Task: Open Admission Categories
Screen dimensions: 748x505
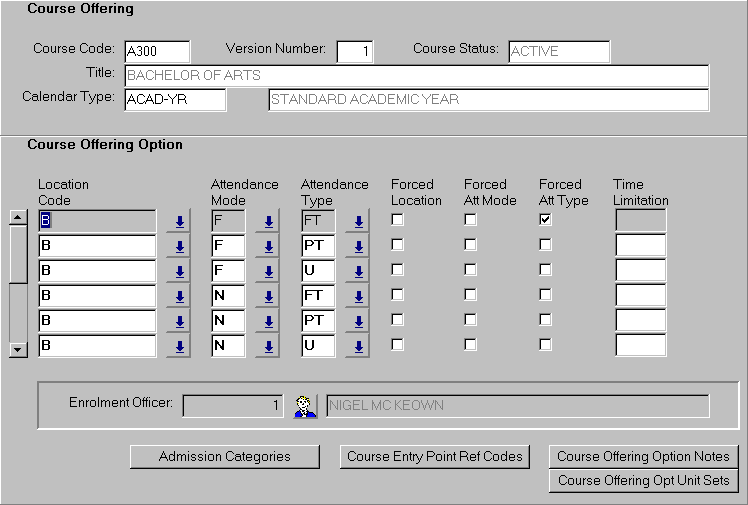Action: click(x=224, y=457)
